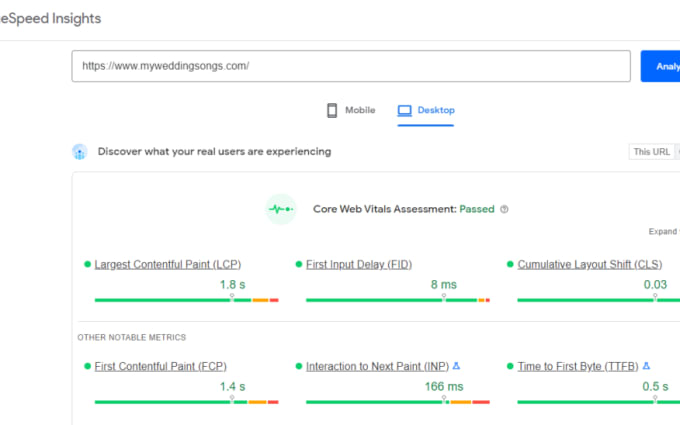Click Discover what your real users text
The width and height of the screenshot is (680, 425).
pos(214,151)
